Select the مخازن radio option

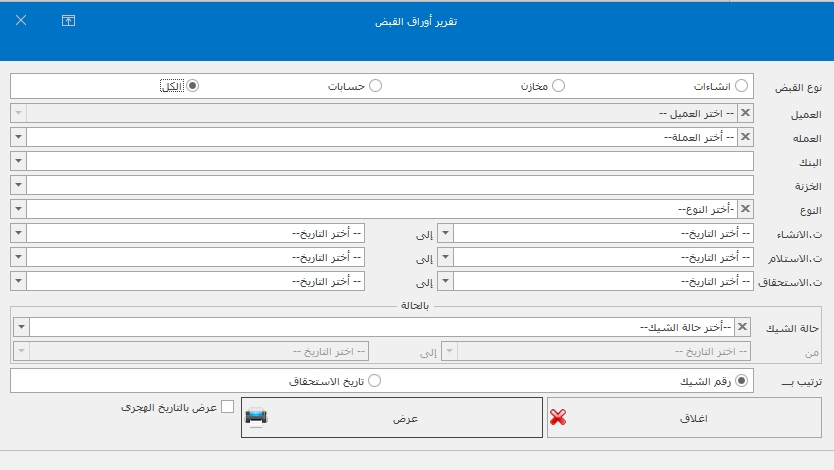point(559,86)
